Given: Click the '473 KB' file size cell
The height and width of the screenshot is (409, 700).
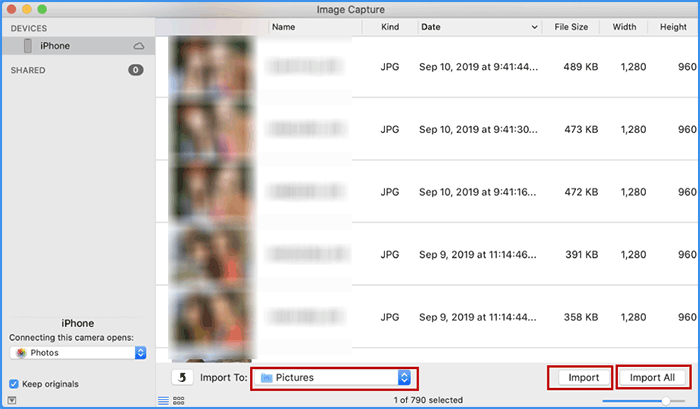Looking at the screenshot, I should click(x=581, y=129).
